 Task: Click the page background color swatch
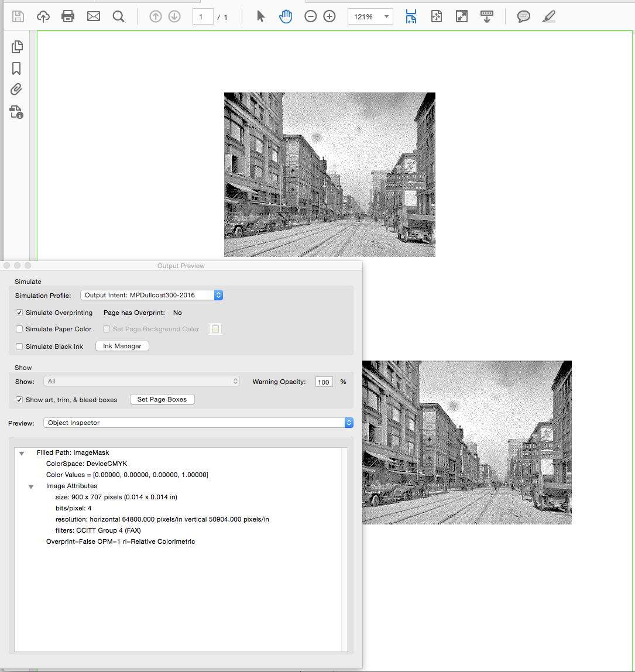215,329
